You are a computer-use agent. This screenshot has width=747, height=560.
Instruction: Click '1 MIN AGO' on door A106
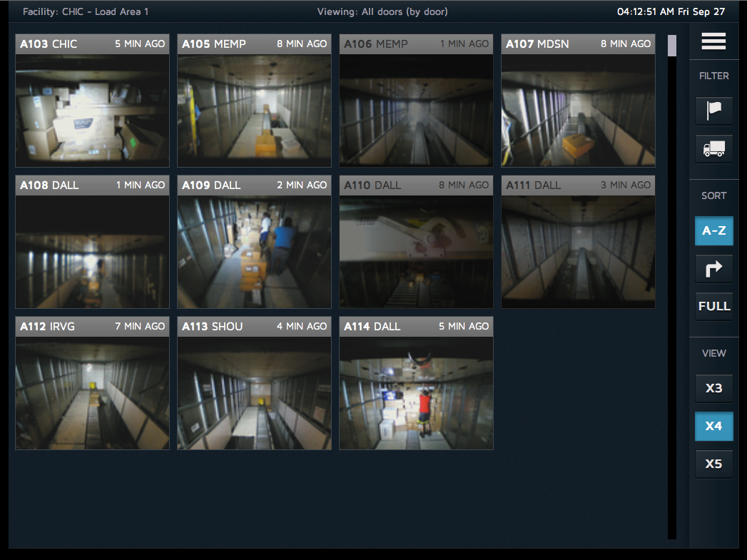(x=464, y=44)
